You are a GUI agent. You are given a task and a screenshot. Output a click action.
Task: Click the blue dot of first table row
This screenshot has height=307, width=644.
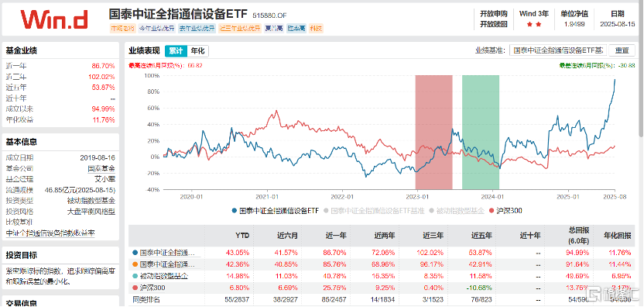pyautogui.click(x=135, y=252)
